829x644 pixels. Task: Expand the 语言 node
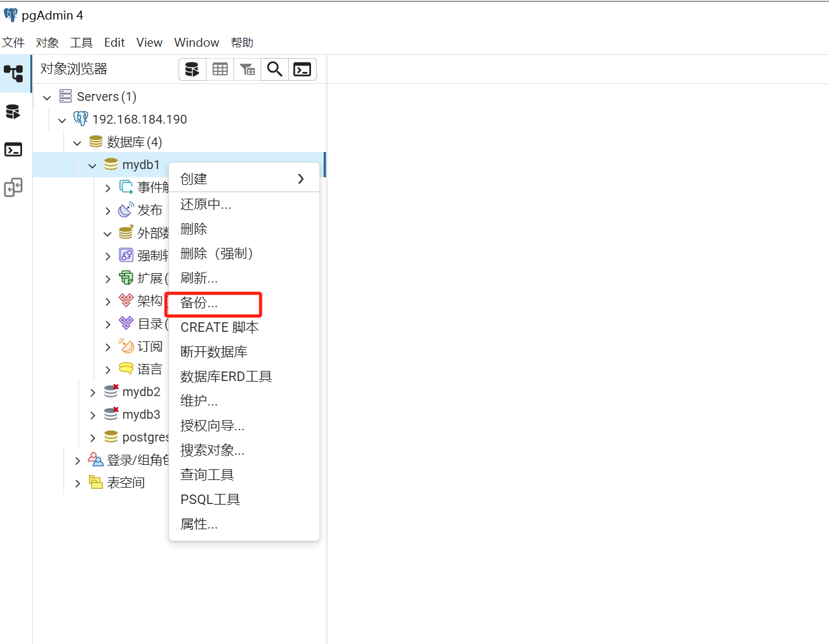[107, 370]
